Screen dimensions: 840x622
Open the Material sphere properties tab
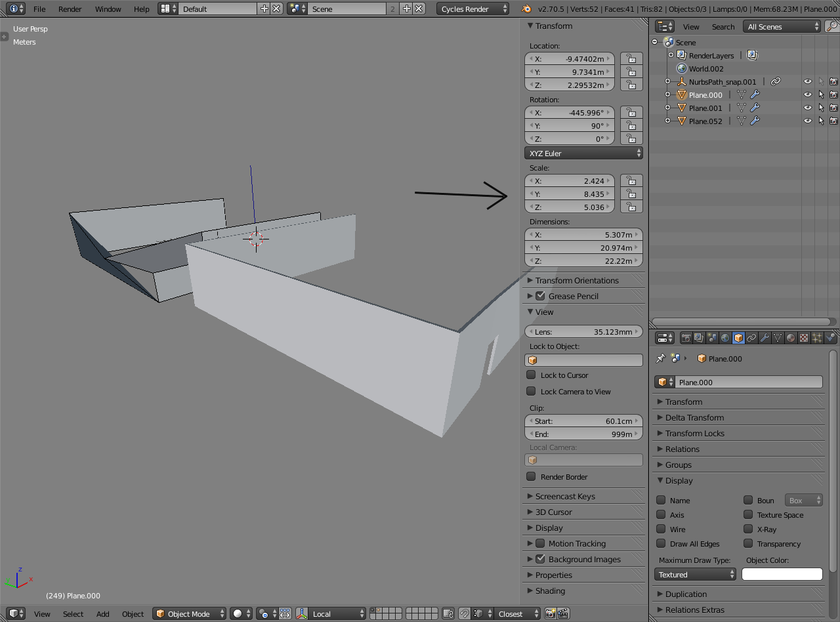(791, 338)
